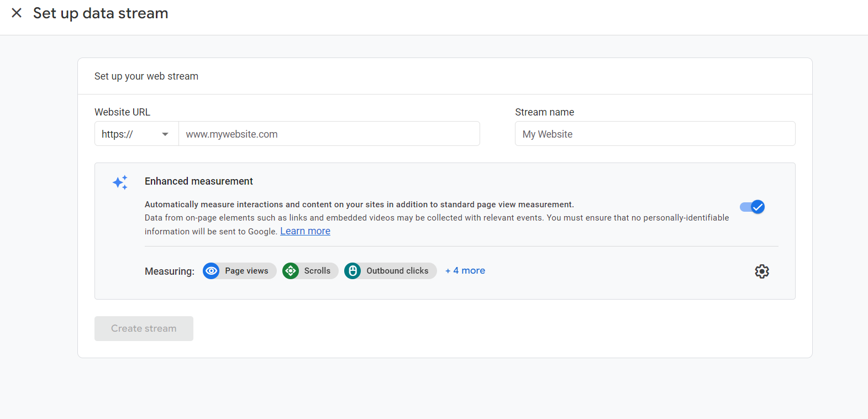868x419 pixels.
Task: Select the Scrolls chip label
Action: [x=317, y=271]
